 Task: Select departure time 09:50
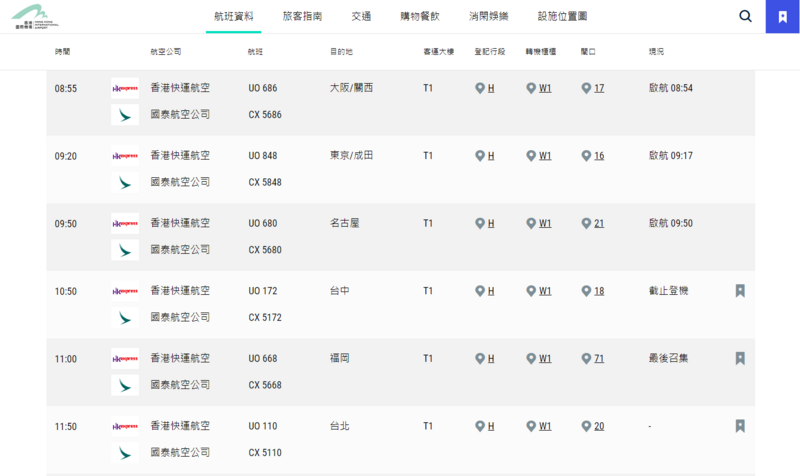click(66, 224)
